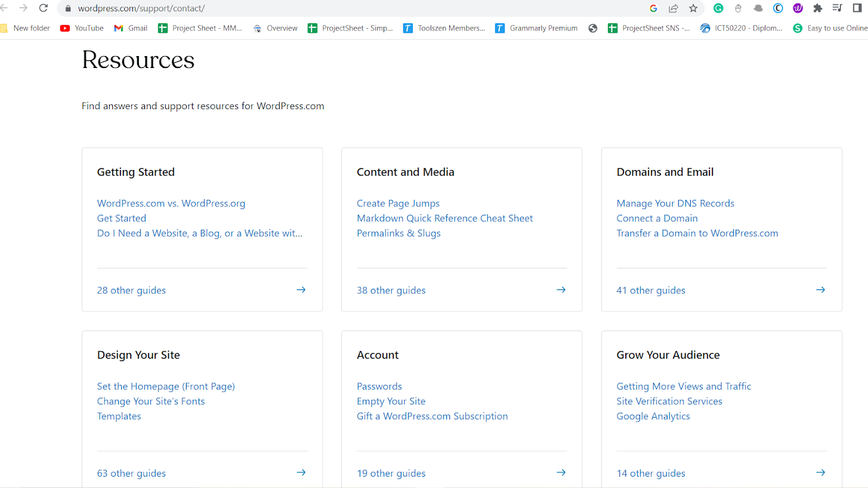868x488 pixels.
Task: Open Gift a WordPress.com Subscription link
Action: [433, 416]
